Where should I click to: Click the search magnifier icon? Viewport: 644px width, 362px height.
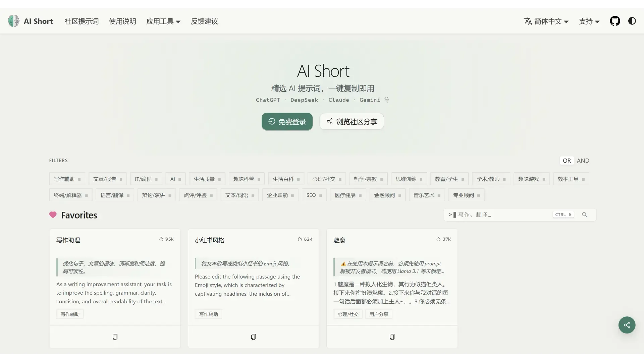(x=585, y=215)
